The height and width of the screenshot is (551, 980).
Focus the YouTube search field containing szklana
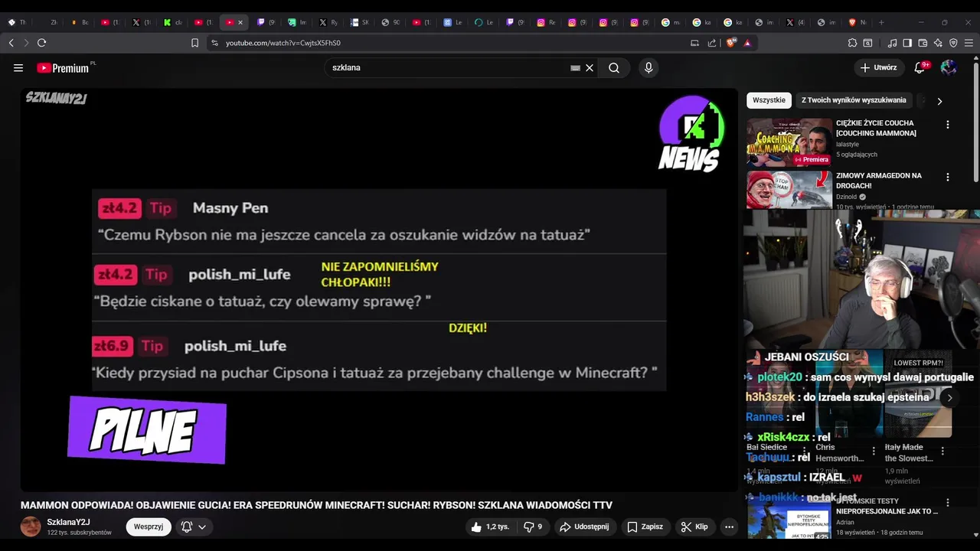point(448,68)
